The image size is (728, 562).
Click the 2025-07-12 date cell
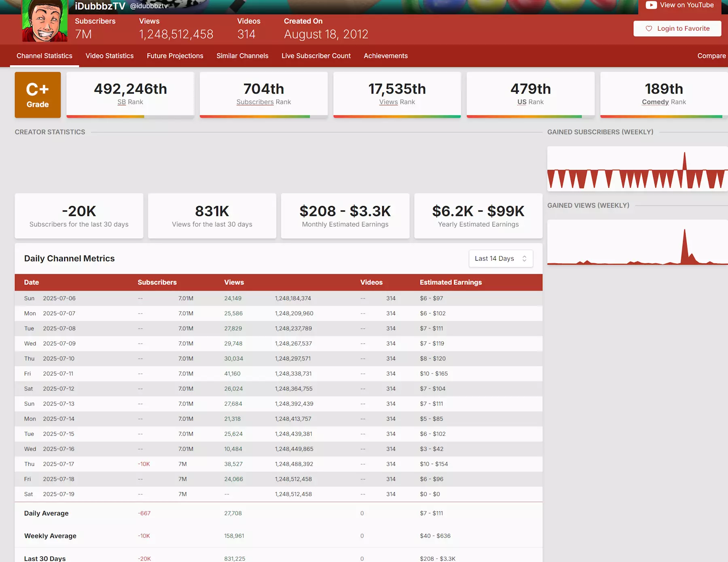point(59,388)
